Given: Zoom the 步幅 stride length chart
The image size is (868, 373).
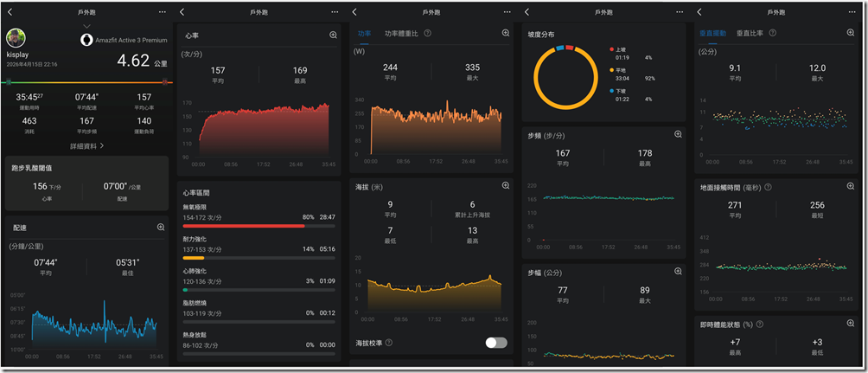Looking at the screenshot, I should [x=678, y=272].
